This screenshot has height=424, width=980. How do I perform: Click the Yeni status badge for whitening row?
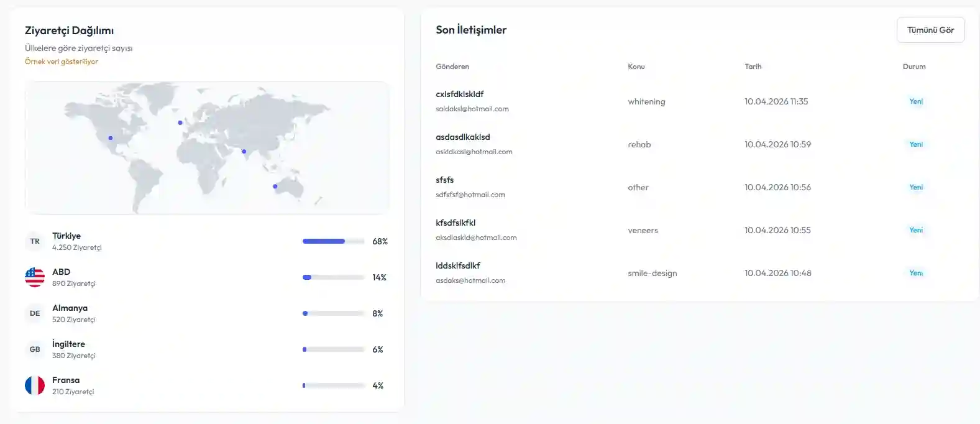[916, 101]
